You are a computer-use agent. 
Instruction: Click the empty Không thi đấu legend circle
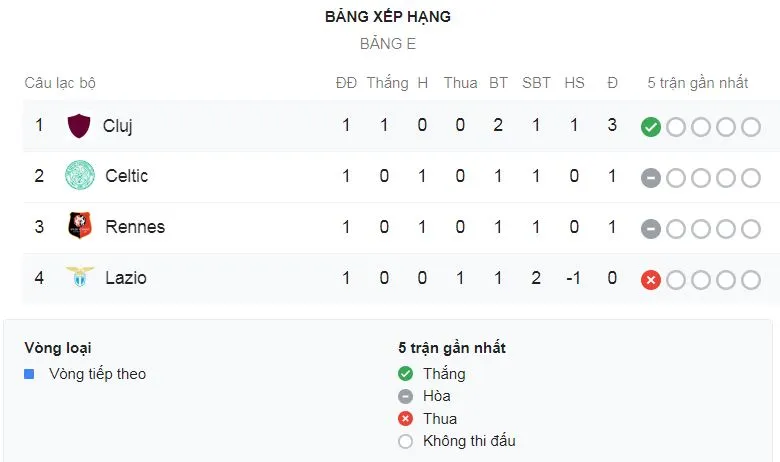pos(405,441)
